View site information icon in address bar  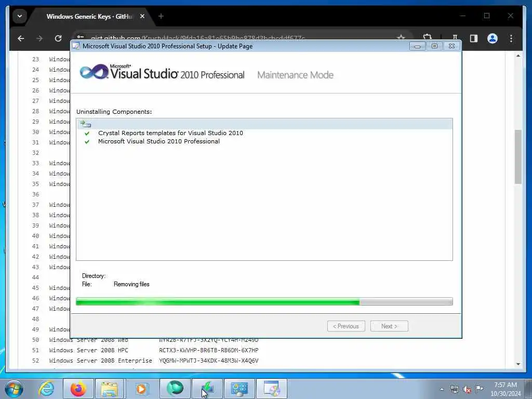[x=81, y=37]
